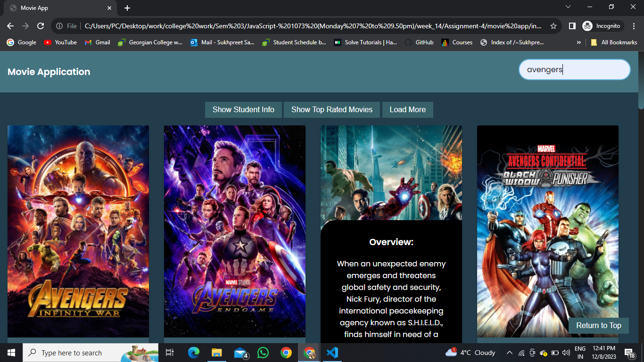Open a new tab with the plus icon

pyautogui.click(x=127, y=8)
